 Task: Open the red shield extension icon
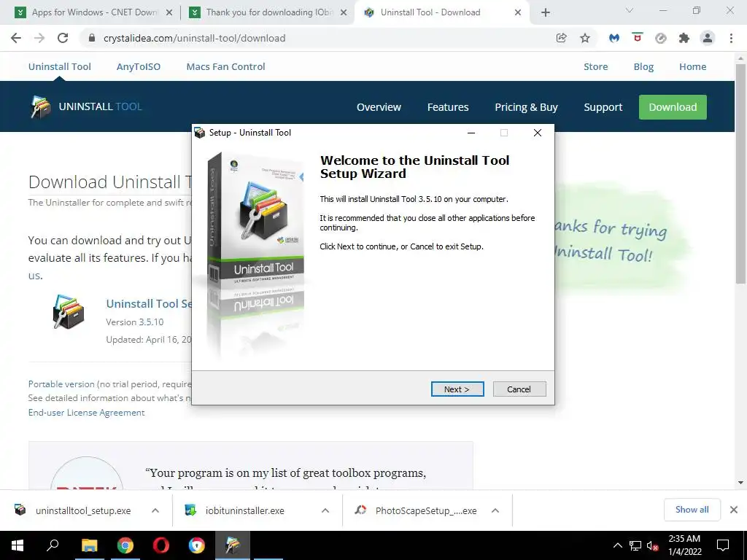pyautogui.click(x=638, y=37)
